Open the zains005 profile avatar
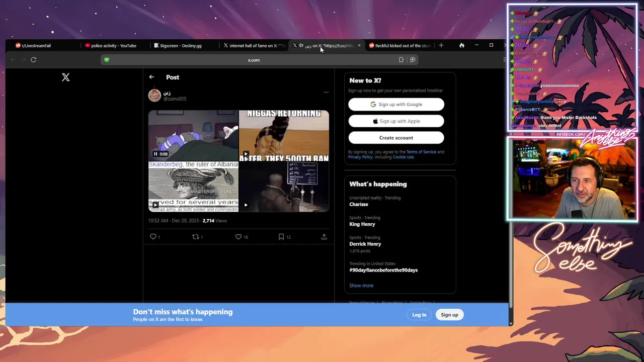Image resolution: width=644 pixels, height=362 pixels. point(154,96)
